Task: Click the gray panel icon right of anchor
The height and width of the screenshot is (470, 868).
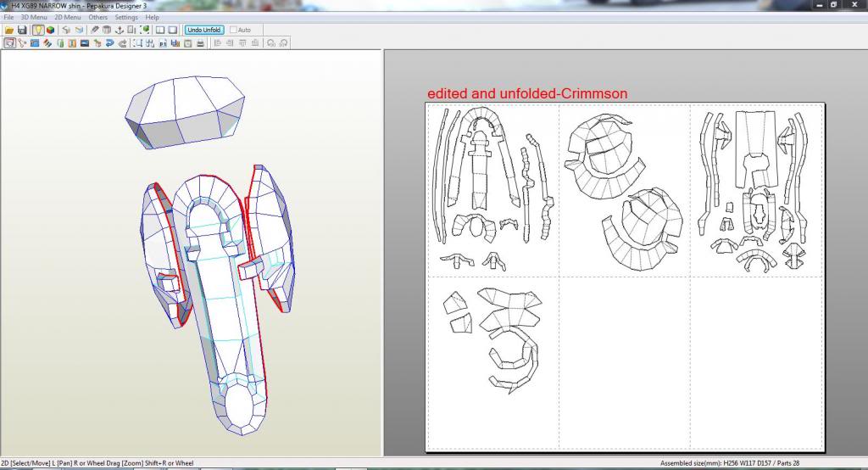Action: (131, 30)
